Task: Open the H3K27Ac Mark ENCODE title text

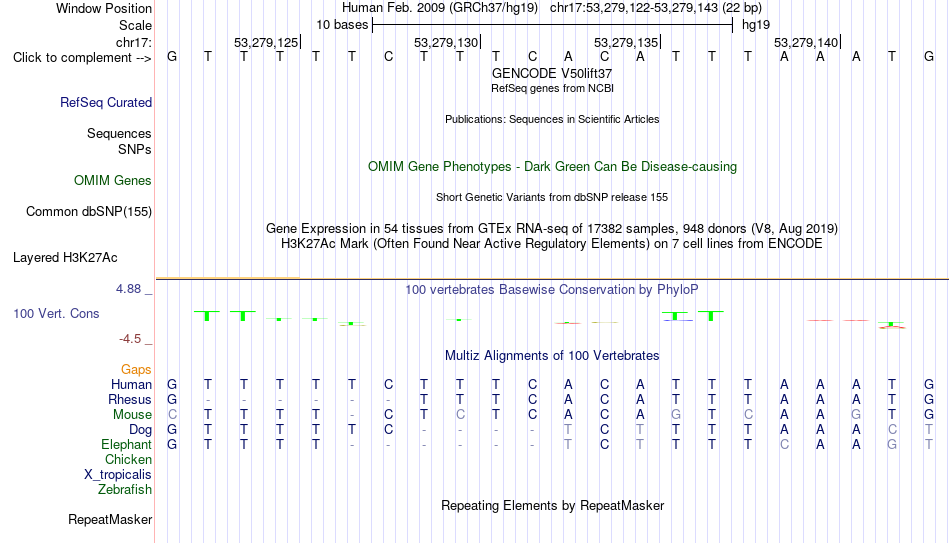Action: pos(552,244)
